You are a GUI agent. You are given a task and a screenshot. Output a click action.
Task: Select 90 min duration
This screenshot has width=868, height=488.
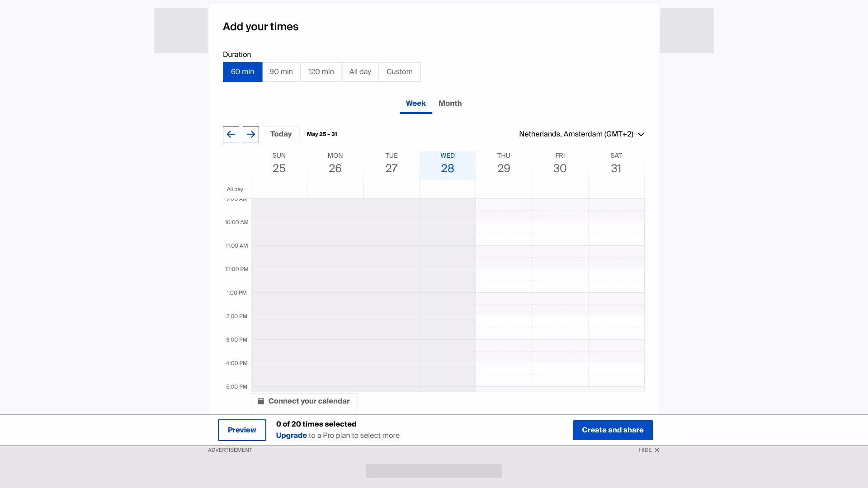click(x=281, y=72)
